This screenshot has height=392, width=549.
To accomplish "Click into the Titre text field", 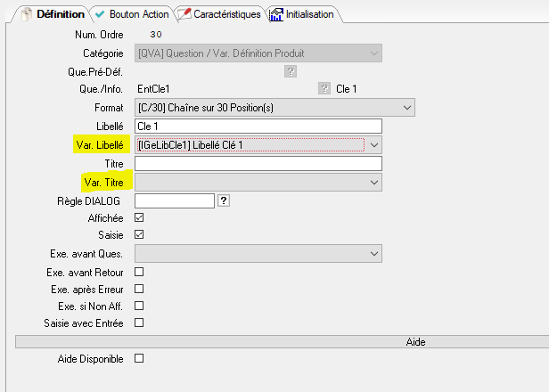I will (257, 163).
